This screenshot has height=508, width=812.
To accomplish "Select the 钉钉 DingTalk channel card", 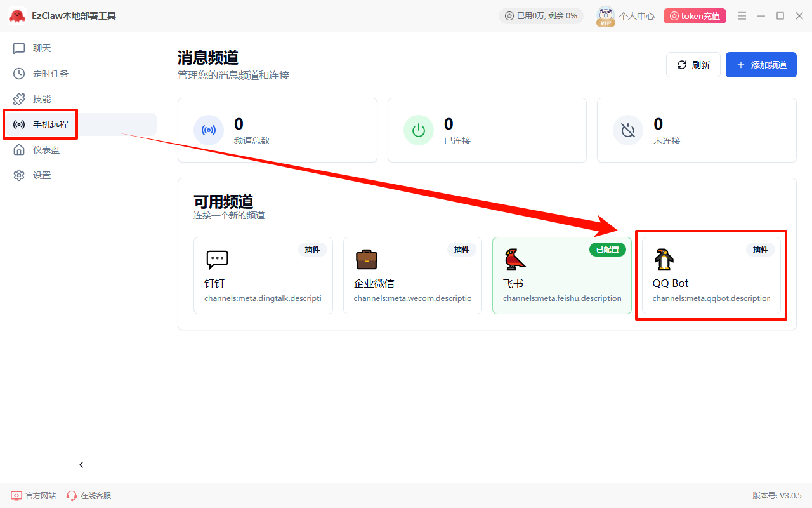I will [x=263, y=276].
